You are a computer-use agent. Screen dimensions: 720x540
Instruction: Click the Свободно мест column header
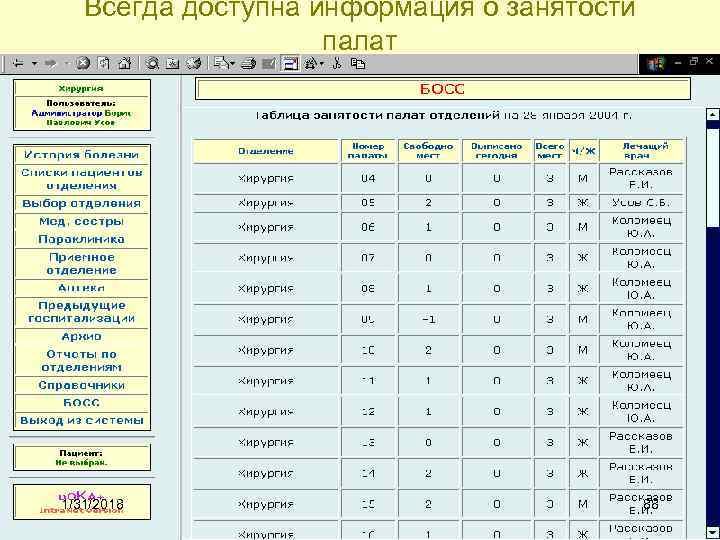tap(428, 151)
